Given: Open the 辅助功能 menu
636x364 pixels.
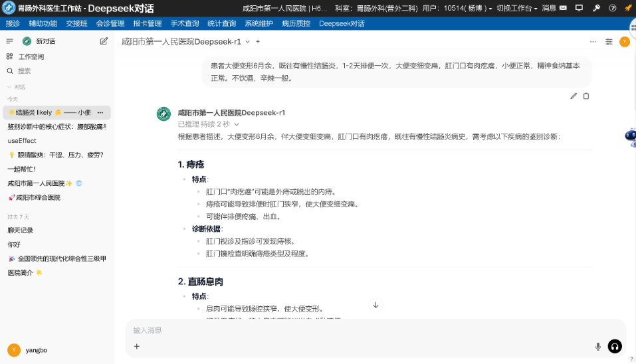Looking at the screenshot, I should tap(43, 23).
